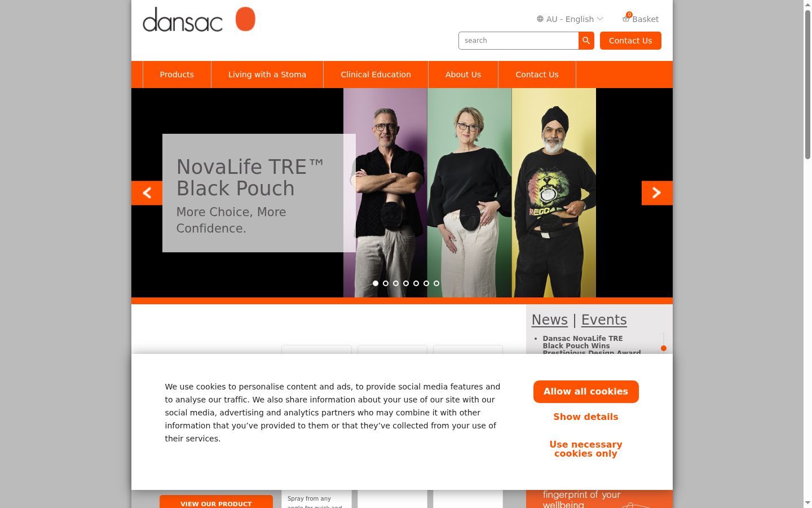
Task: Open the Products menu
Action: [177, 75]
